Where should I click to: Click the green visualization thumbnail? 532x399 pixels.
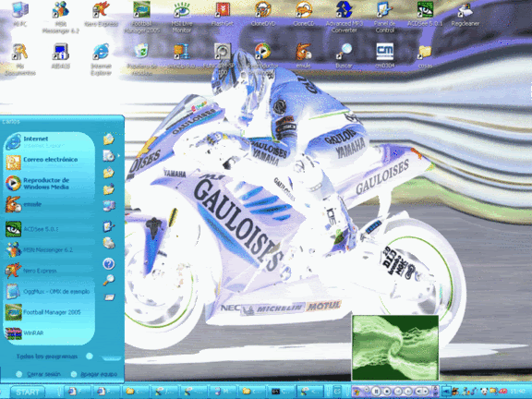pyautogui.click(x=395, y=348)
